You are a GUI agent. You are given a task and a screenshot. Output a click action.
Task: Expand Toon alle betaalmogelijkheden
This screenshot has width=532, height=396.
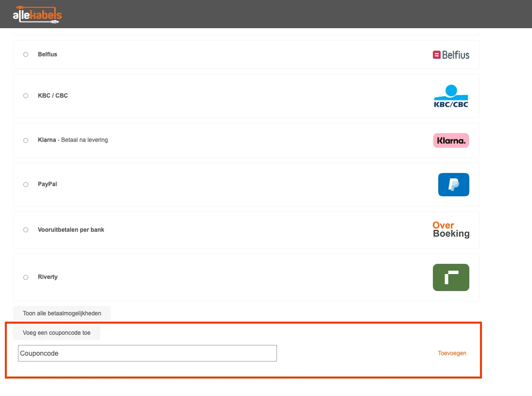[x=62, y=313]
